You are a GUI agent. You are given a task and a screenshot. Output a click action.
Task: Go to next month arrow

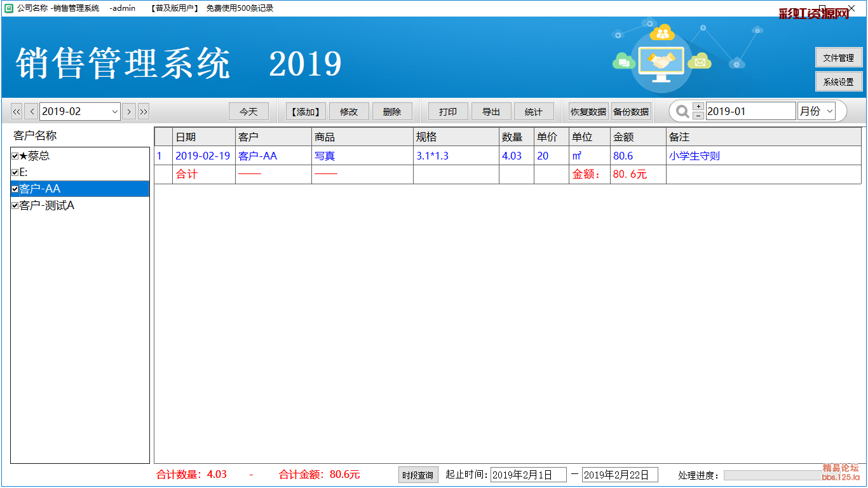coord(129,112)
